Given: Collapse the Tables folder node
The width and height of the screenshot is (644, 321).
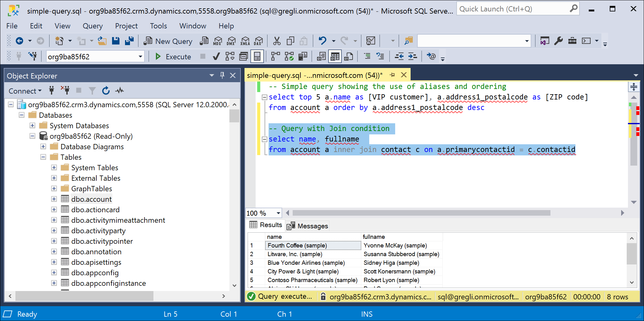Looking at the screenshot, I should pyautogui.click(x=43, y=157).
